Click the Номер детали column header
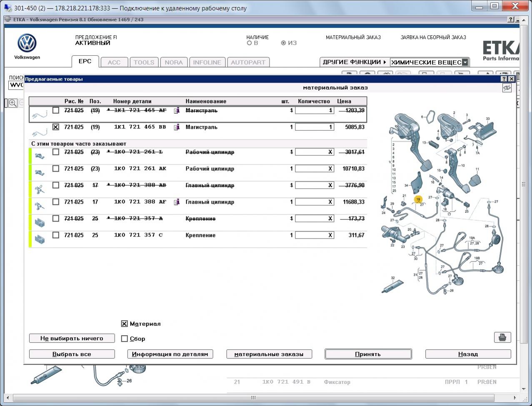This screenshot has width=532, height=406. (x=132, y=101)
